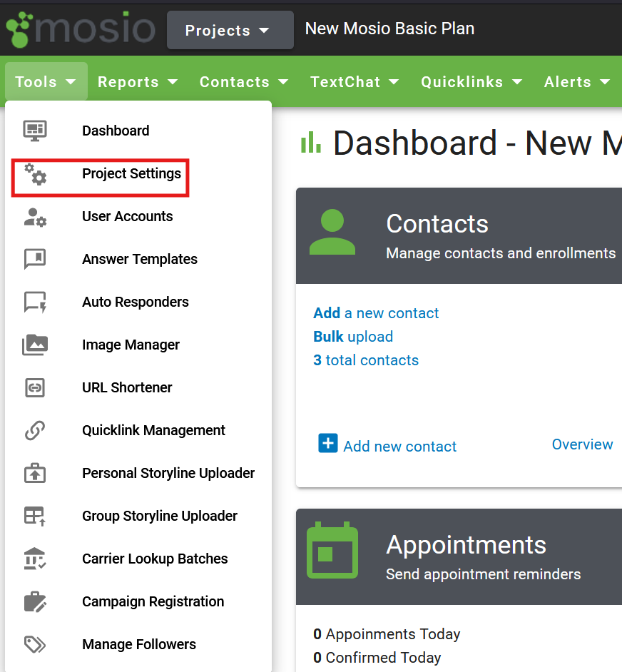Open the Tools menu
The image size is (622, 672).
pos(46,81)
